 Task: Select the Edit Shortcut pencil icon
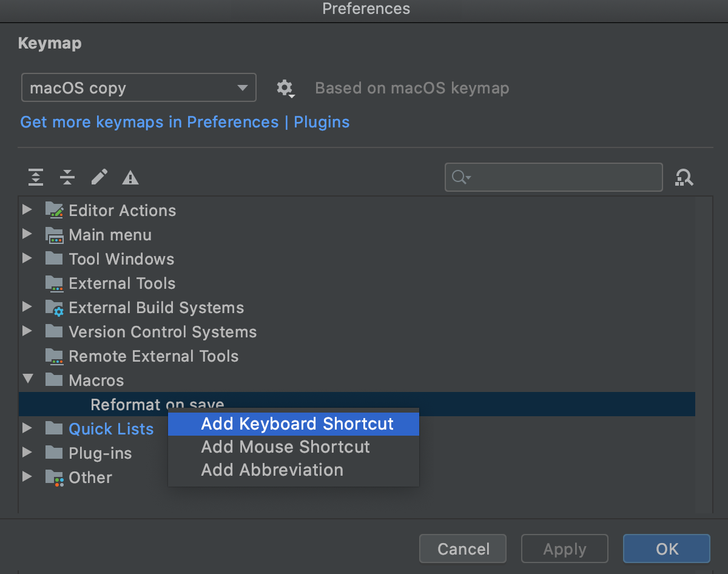pyautogui.click(x=99, y=177)
